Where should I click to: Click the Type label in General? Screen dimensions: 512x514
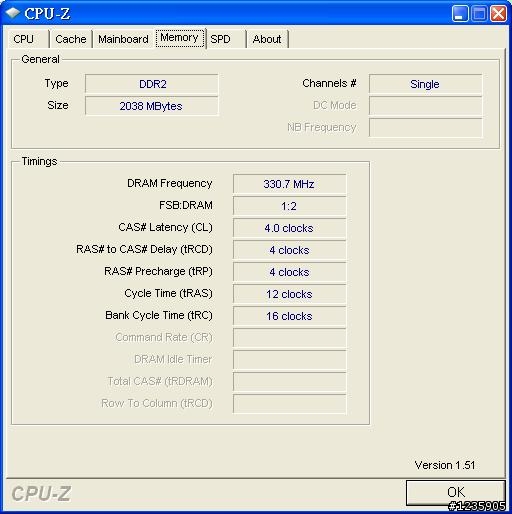coord(56,84)
